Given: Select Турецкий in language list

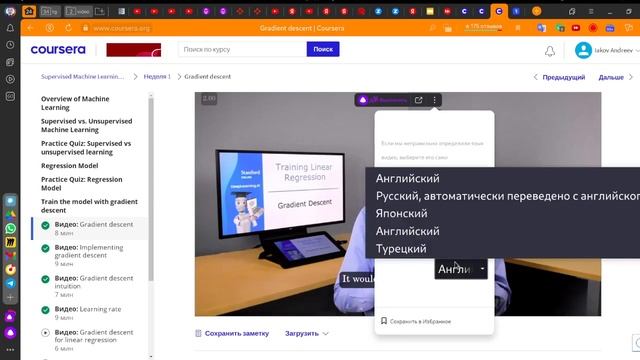Looking at the screenshot, I should 401,249.
